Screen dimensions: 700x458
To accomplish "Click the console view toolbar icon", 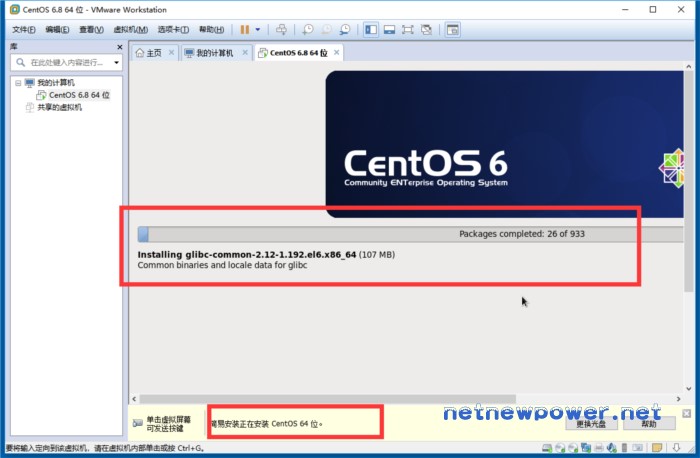I will click(453, 29).
